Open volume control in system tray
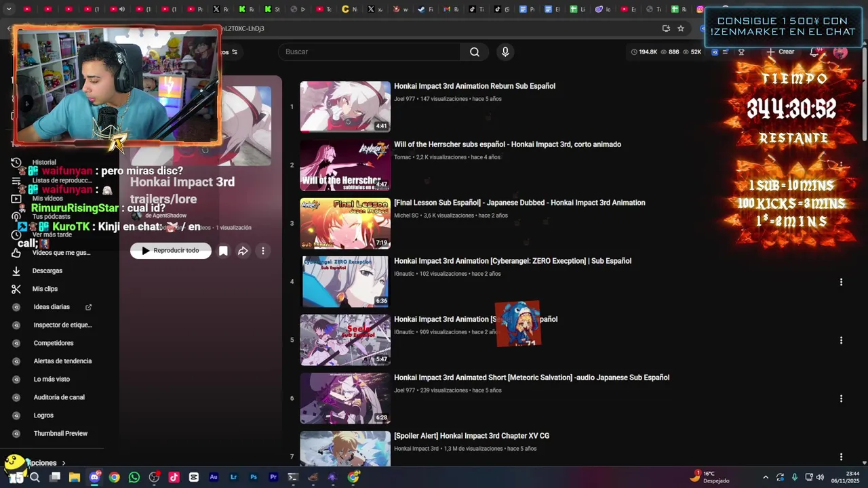Screen dimensions: 868x488 point(820,477)
